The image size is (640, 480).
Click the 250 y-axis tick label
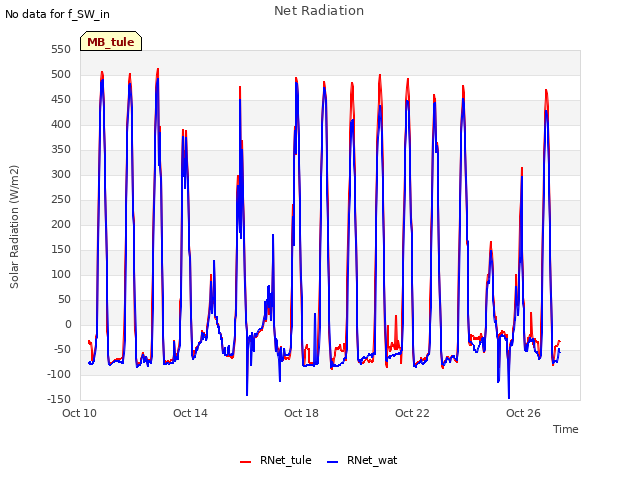pyautogui.click(x=61, y=200)
